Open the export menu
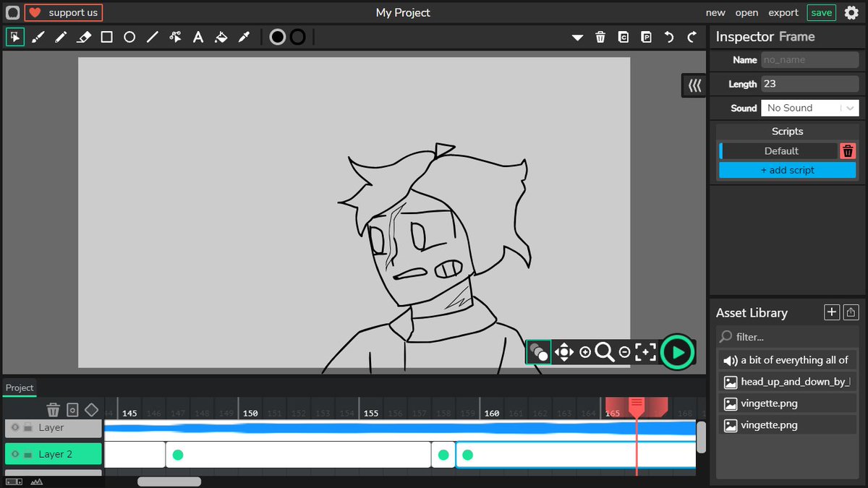 pyautogui.click(x=783, y=12)
